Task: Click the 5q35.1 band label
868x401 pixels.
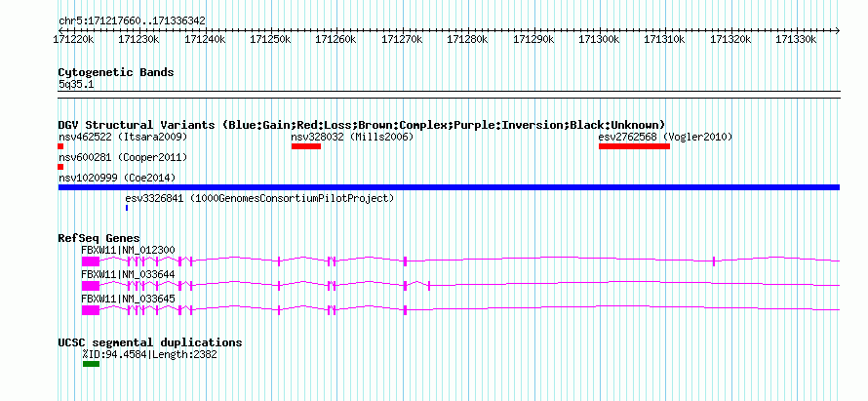Action: (76, 84)
